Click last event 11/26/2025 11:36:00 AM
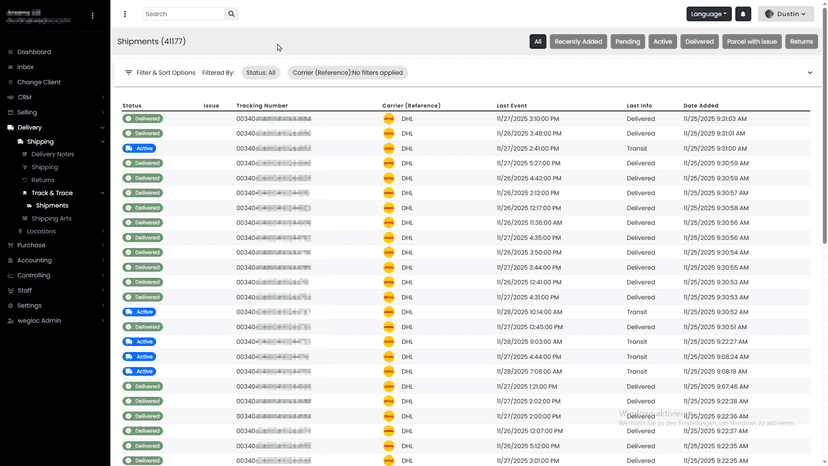 click(529, 222)
